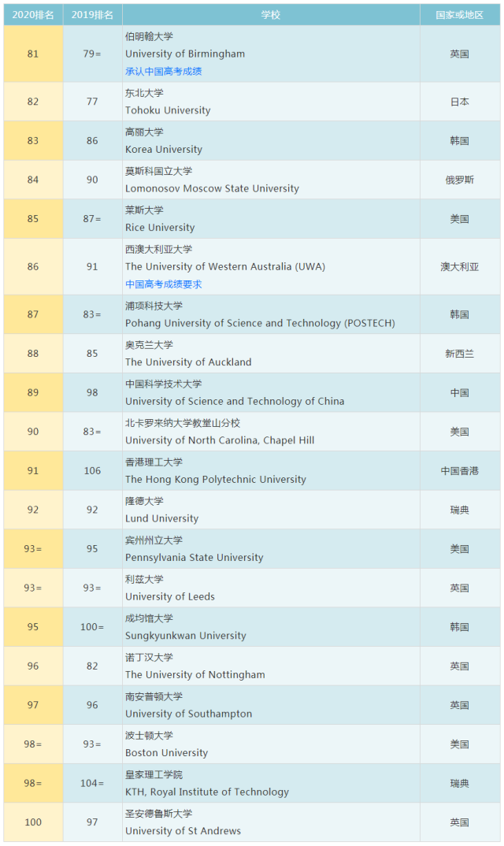This screenshot has width=504, height=846.
Task: Click country 新西兰 in Auckland row
Action: [x=460, y=354]
